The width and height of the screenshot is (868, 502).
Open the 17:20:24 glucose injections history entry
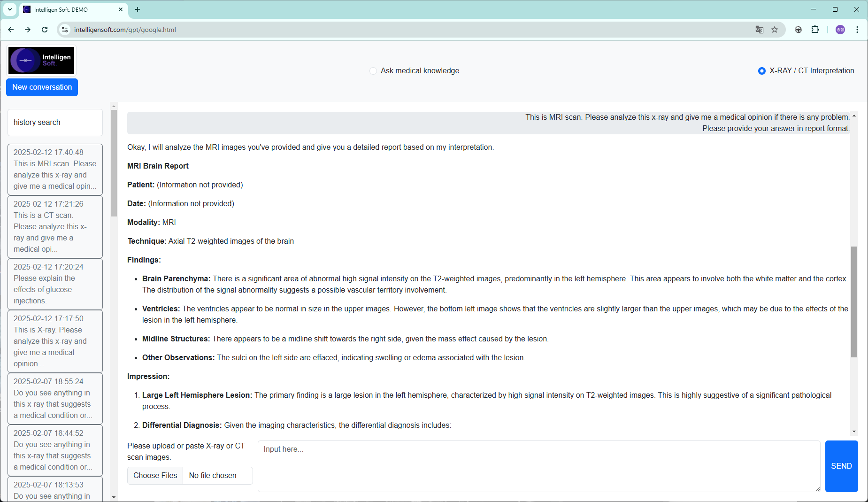[55, 284]
